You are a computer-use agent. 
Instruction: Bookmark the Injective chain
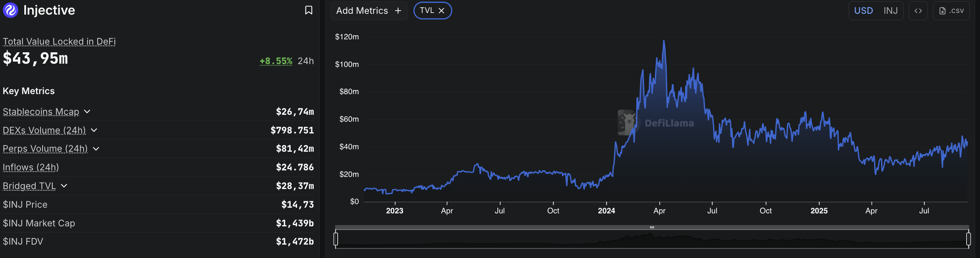pyautogui.click(x=308, y=10)
